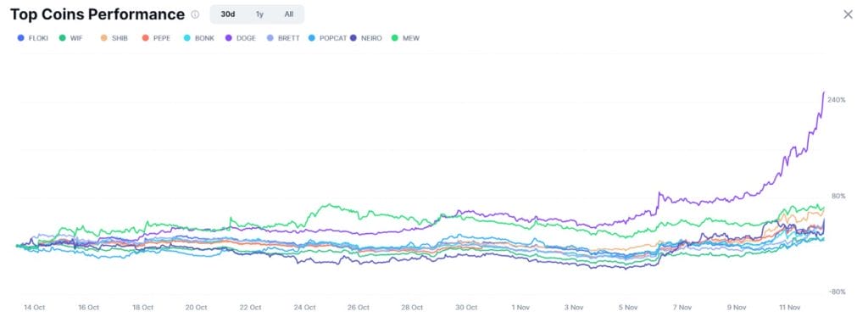Toggle the BRETT series in legend

(283, 38)
